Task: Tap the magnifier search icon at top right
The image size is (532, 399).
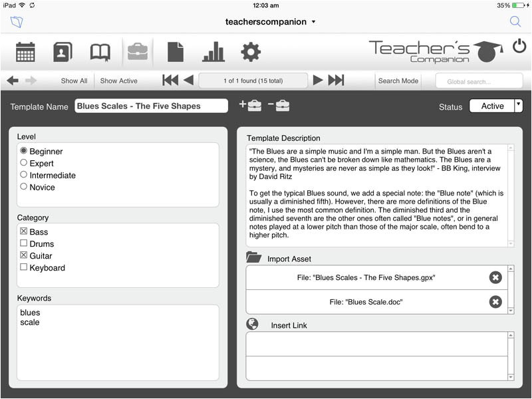Action: [515, 21]
